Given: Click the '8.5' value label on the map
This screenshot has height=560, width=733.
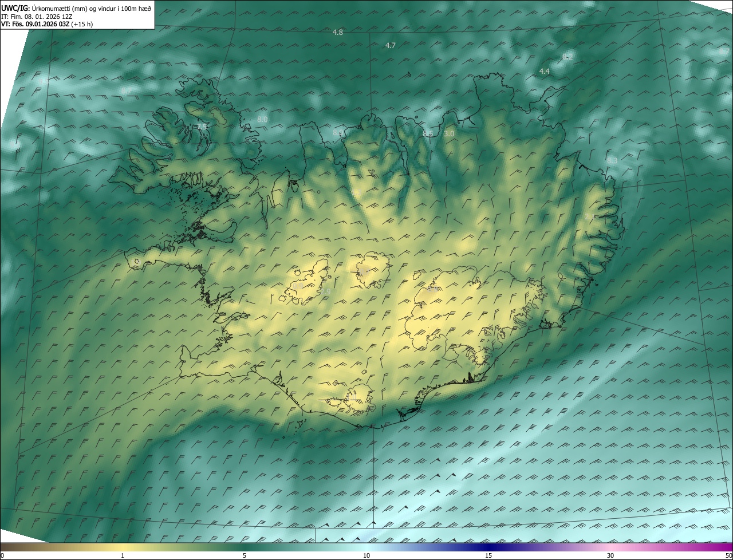Looking at the screenshot, I should (428, 133).
